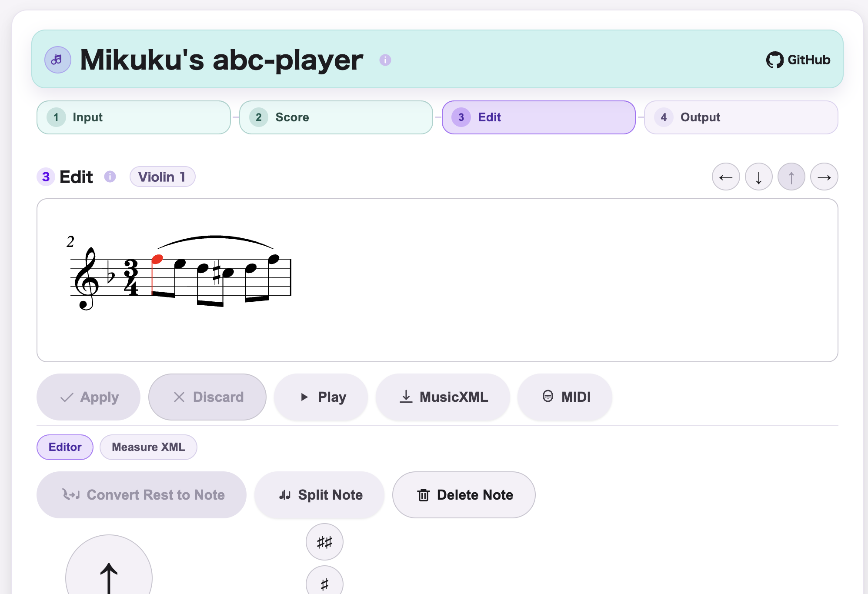
Task: Click the down arrow navigation icon
Action: point(758,177)
